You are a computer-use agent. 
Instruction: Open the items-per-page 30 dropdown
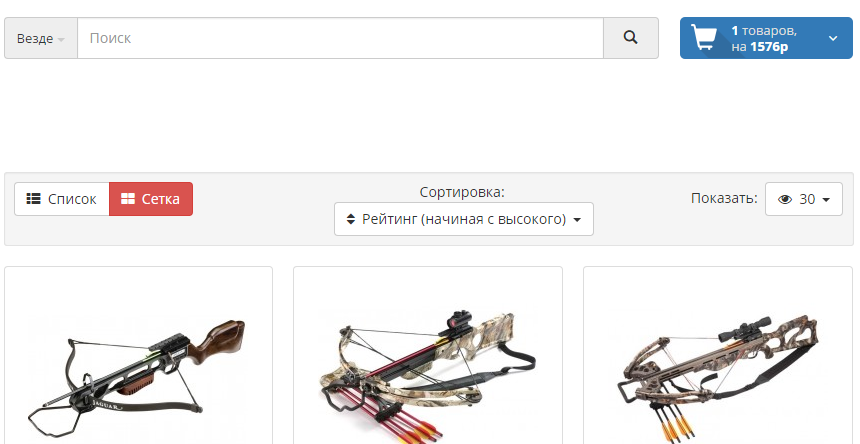[804, 199]
